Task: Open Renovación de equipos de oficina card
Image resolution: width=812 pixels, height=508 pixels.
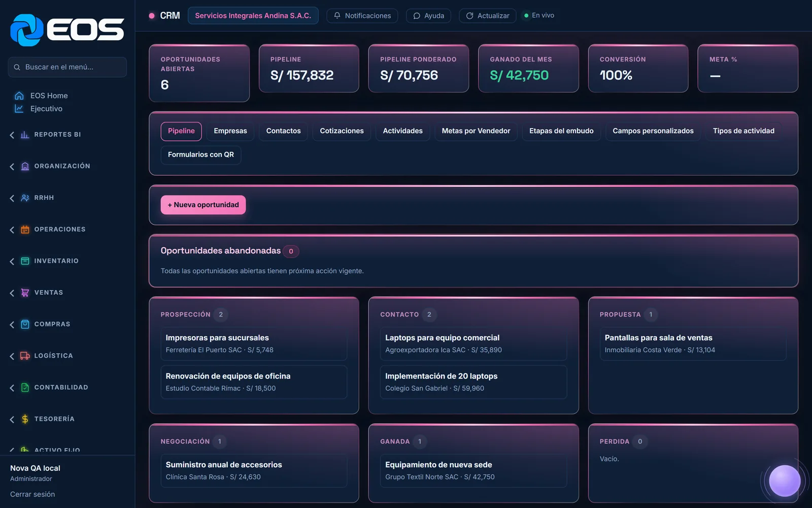Action: click(x=254, y=382)
